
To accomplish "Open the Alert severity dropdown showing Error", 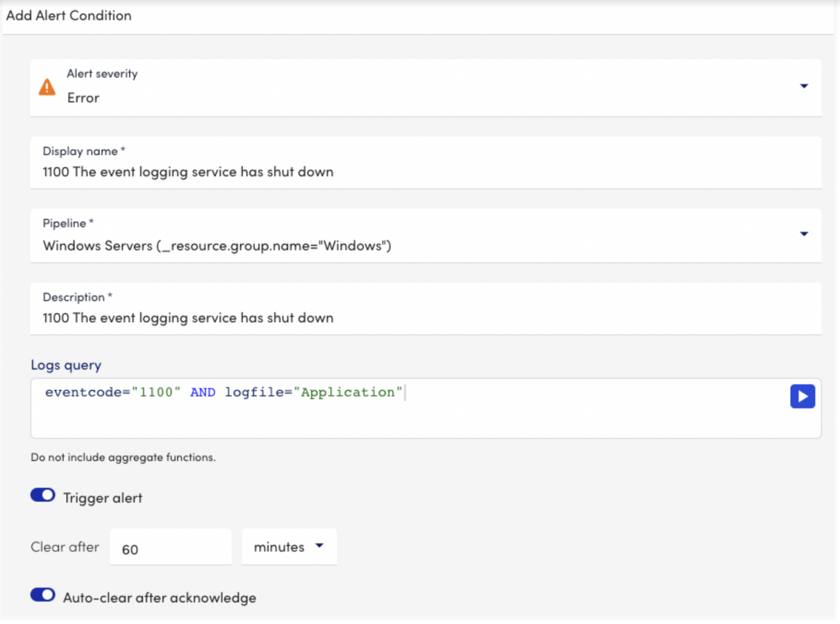I will [804, 86].
